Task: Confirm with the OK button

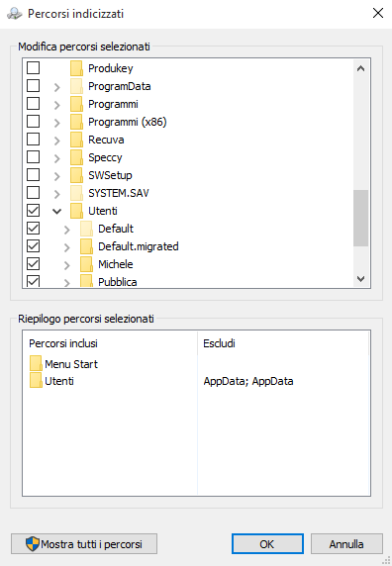Action: point(267,543)
